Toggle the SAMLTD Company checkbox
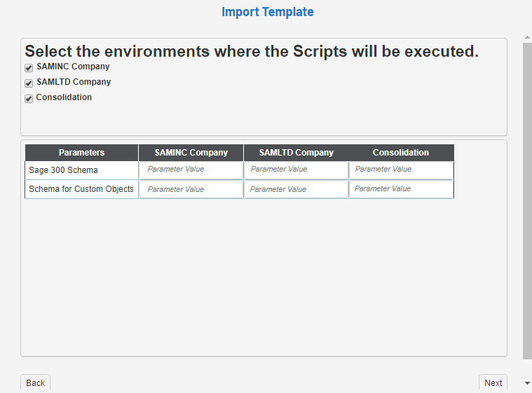The width and height of the screenshot is (532, 393). [29, 83]
